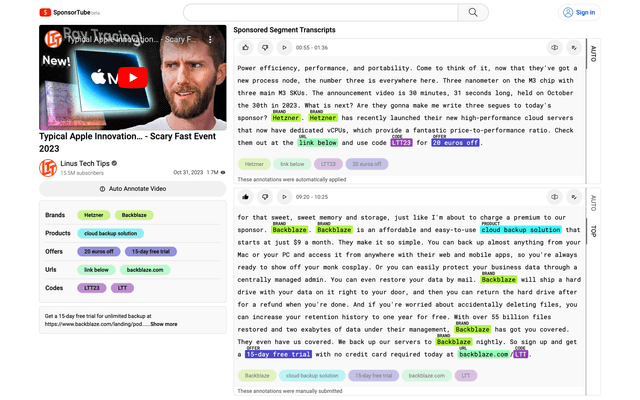This screenshot has height=400, width=640.
Task: Play the 09:20 - 10:25 sponsored segment
Action: click(284, 197)
